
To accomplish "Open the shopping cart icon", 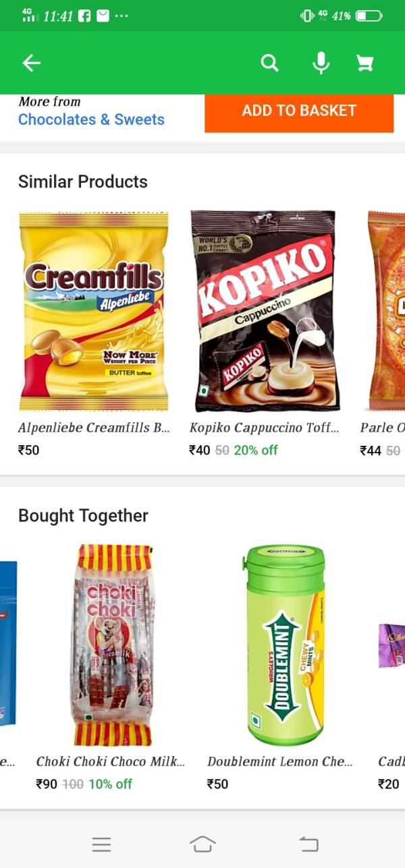I will (364, 63).
